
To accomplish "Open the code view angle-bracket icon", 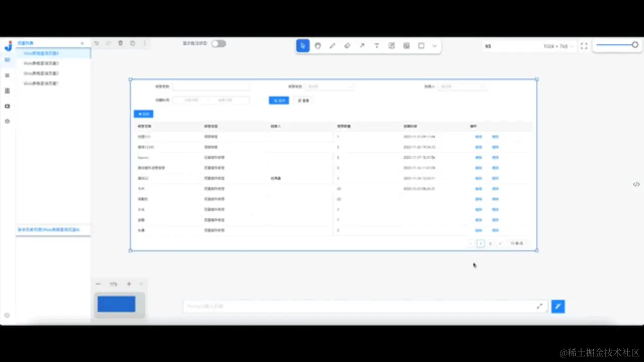I will pyautogui.click(x=636, y=185).
